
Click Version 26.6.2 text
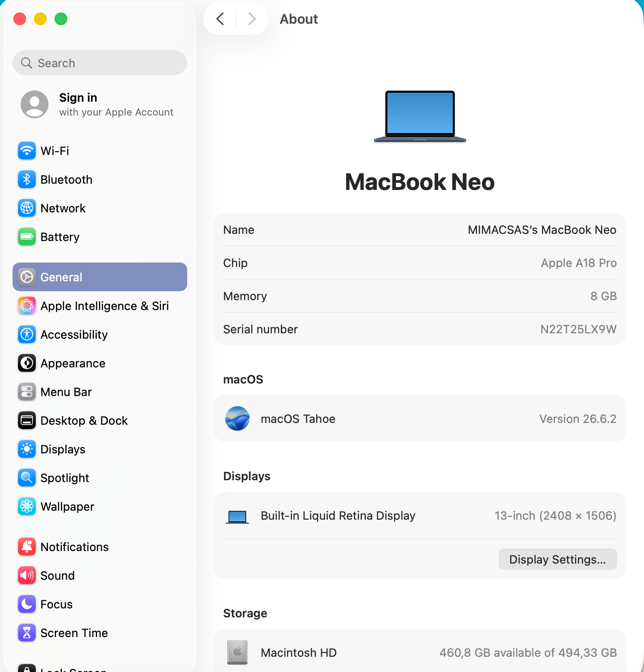pyautogui.click(x=578, y=419)
